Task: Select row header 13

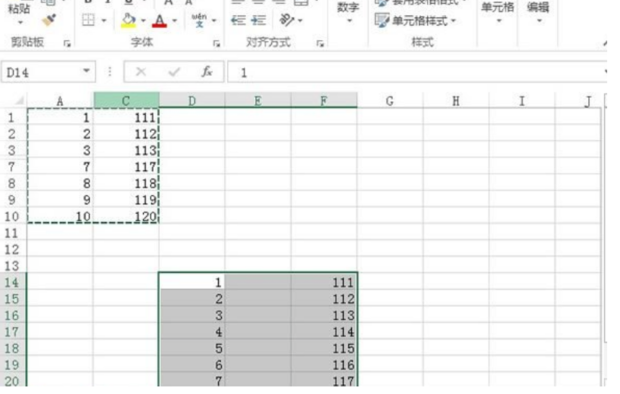Action: [x=12, y=266]
